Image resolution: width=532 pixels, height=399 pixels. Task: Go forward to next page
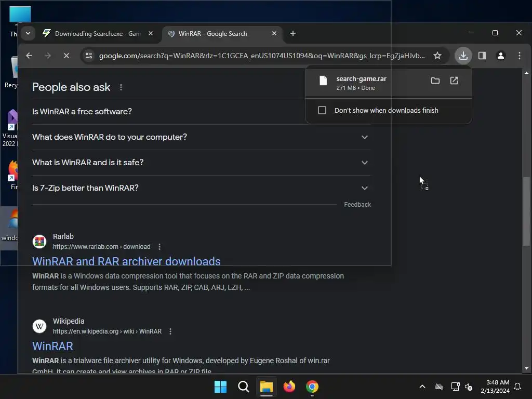[x=48, y=56]
